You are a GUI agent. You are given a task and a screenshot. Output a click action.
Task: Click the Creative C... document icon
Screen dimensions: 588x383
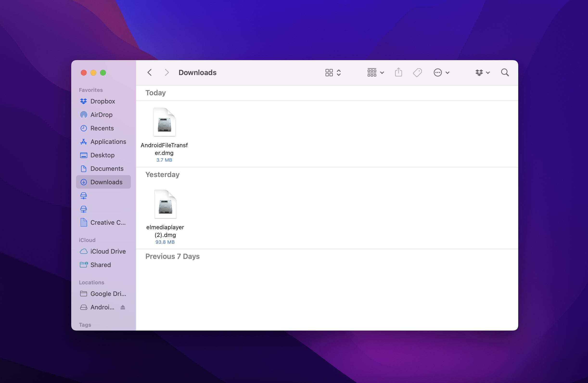point(83,222)
